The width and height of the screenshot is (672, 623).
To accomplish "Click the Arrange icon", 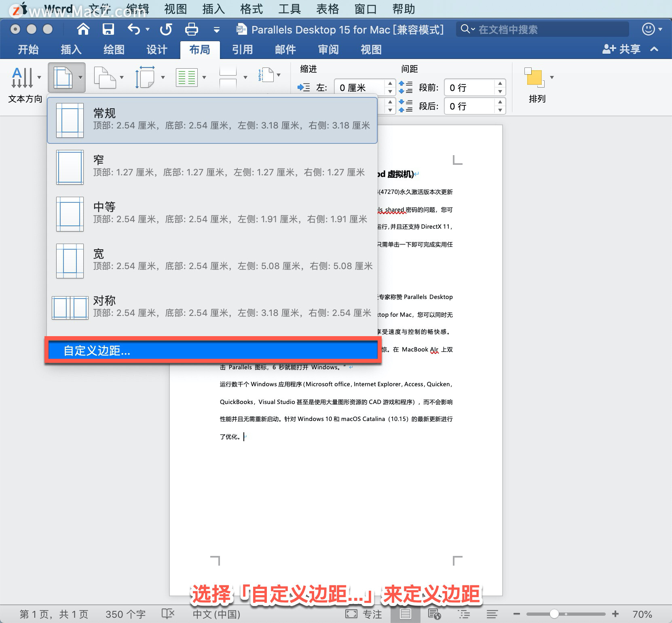I will (535, 77).
